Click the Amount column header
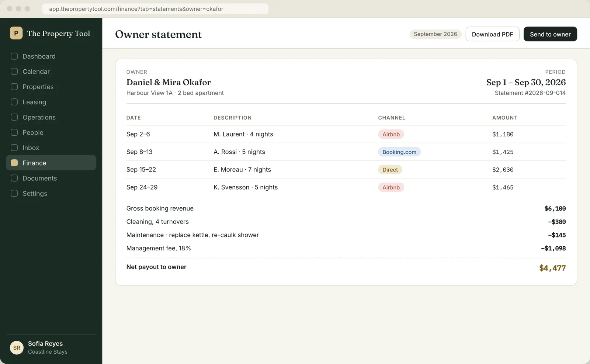590x364 pixels. 505,118
